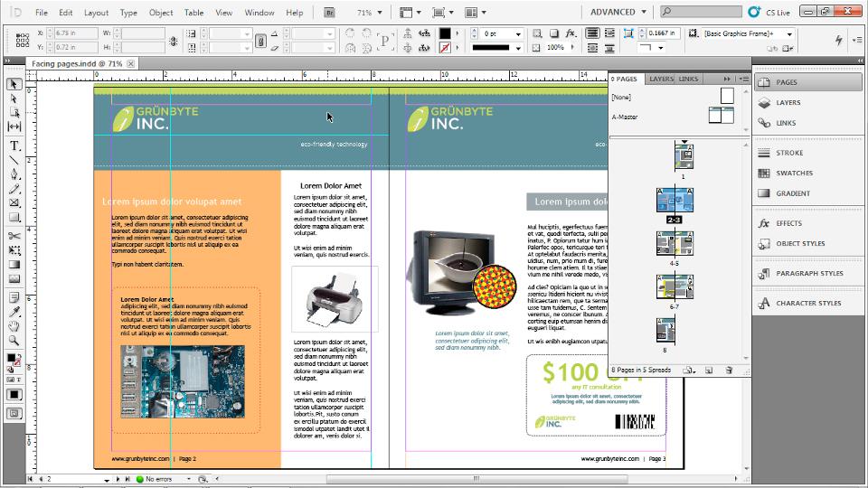Open the Window menu
The width and height of the screenshot is (868, 488).
coord(259,12)
